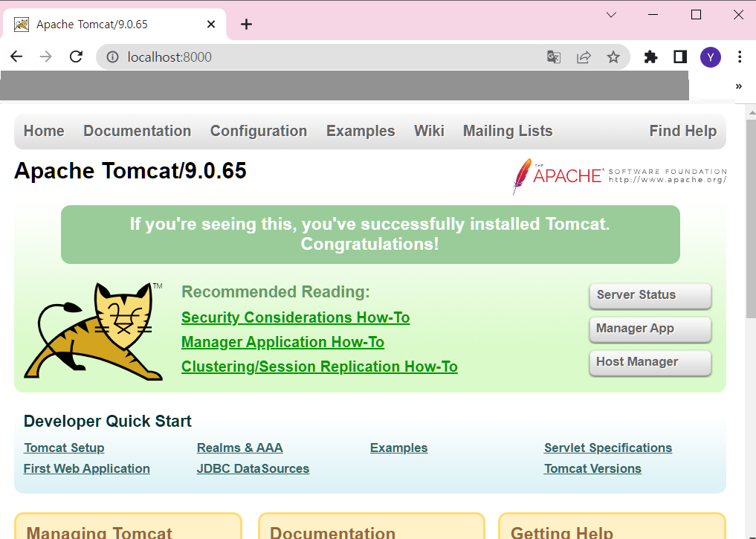Open Examples link under Developer Quick Start
This screenshot has width=756, height=539.
pos(398,448)
